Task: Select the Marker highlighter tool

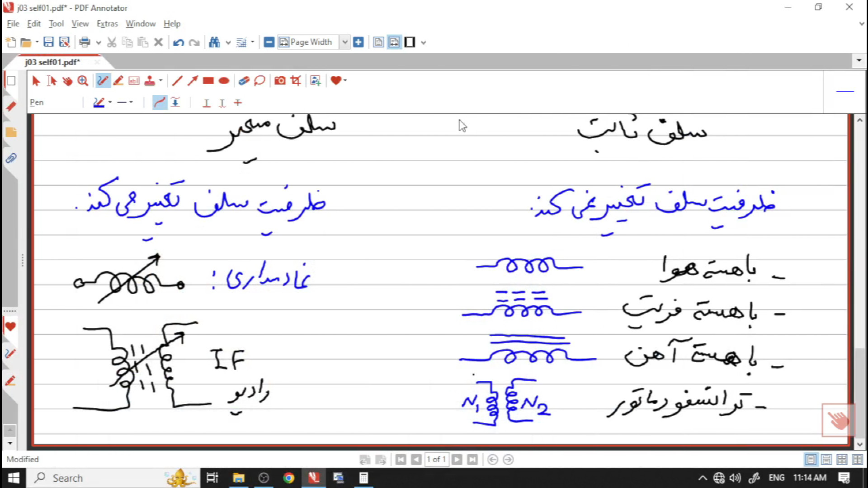Action: 118,81
